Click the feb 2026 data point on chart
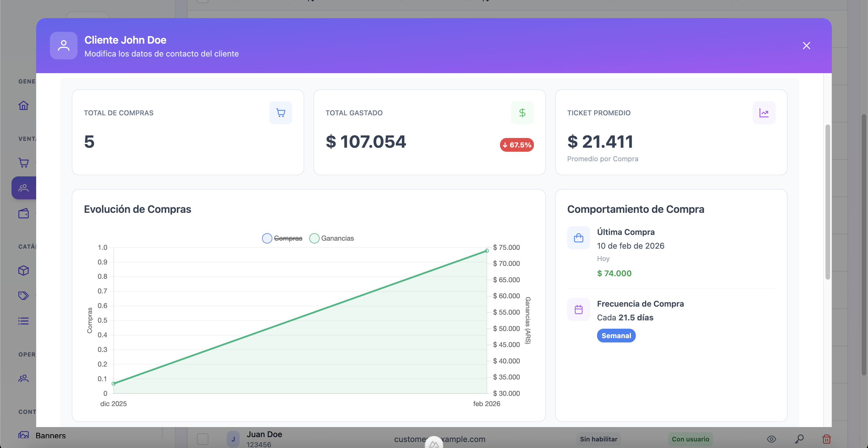868x448 pixels. point(487,251)
